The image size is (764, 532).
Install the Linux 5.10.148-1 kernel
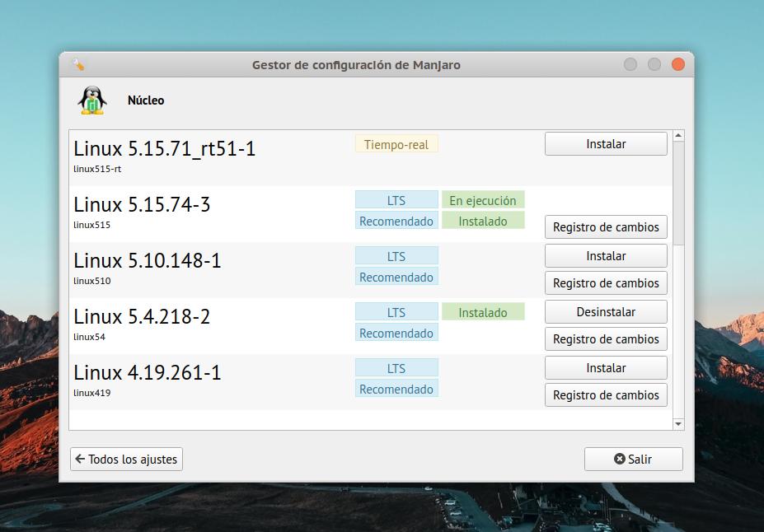605,255
